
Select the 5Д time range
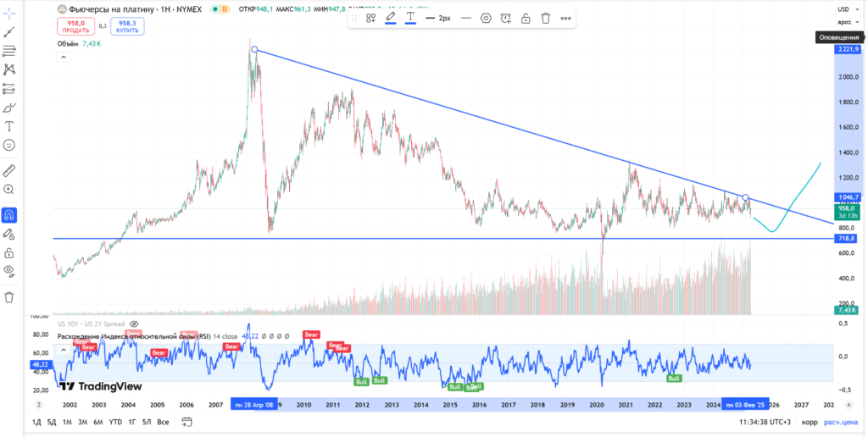(x=52, y=422)
